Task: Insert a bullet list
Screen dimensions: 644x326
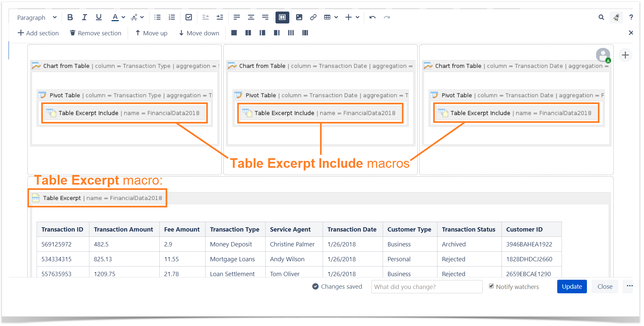Action: click(x=157, y=17)
